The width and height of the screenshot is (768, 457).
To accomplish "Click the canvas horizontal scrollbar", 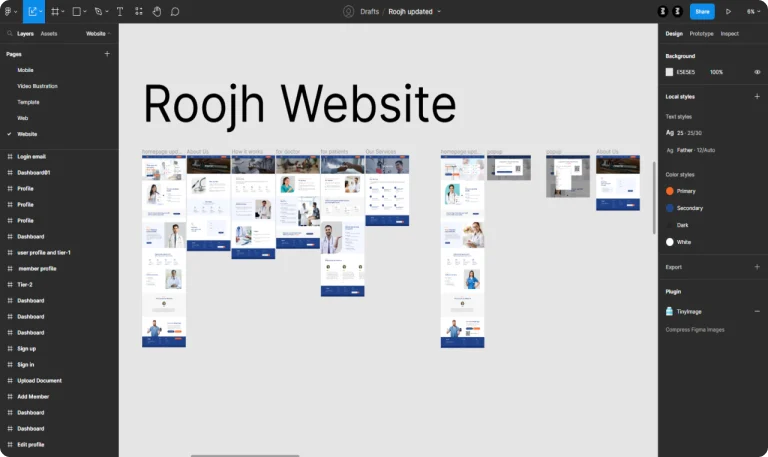I will coord(245,455).
